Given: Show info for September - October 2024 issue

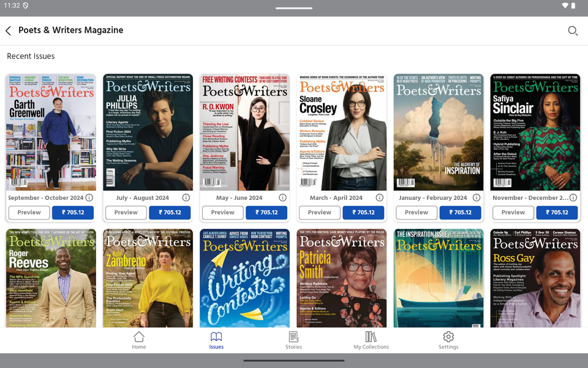Looking at the screenshot, I should click(x=89, y=197).
